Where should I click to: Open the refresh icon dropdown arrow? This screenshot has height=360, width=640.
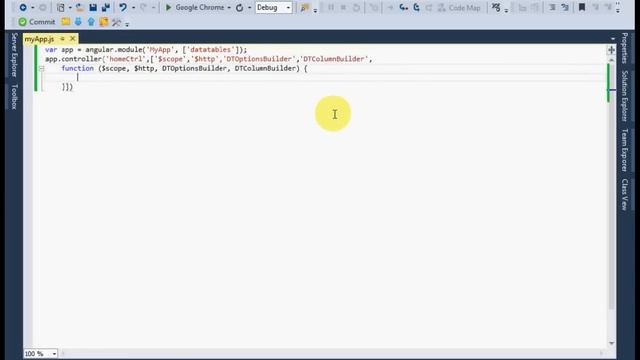coord(249,7)
